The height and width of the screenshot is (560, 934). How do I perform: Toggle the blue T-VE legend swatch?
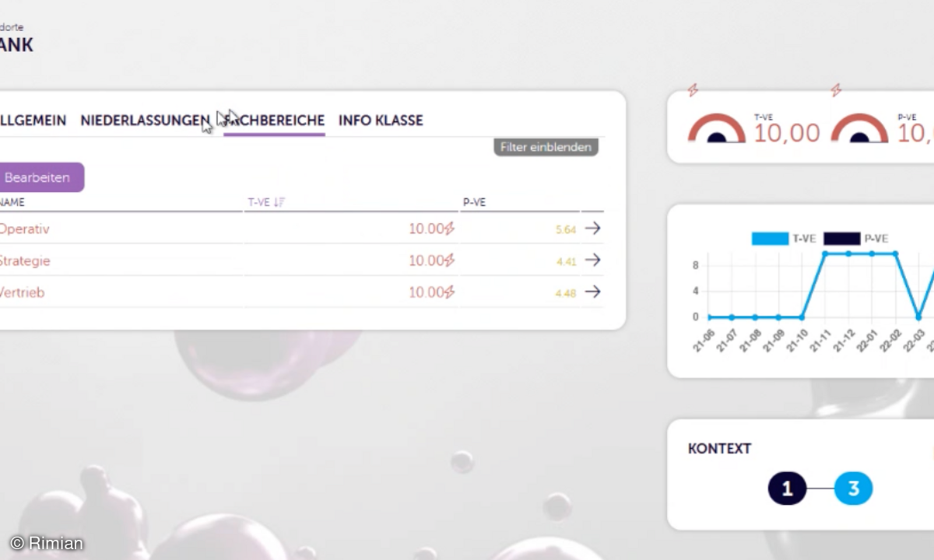[x=770, y=239]
